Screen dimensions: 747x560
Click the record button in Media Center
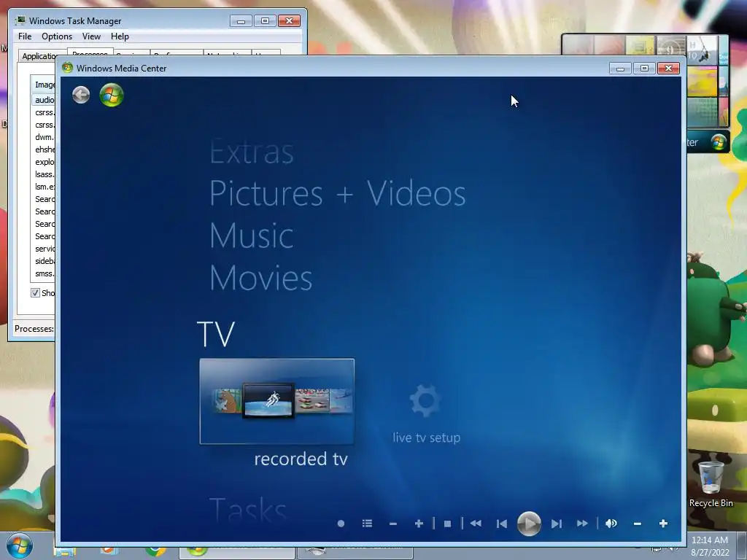click(x=341, y=524)
